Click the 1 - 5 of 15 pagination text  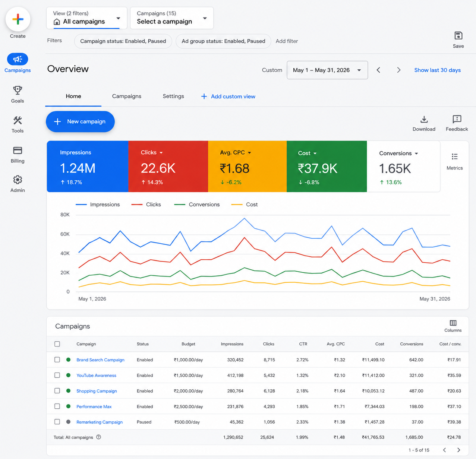click(x=419, y=450)
